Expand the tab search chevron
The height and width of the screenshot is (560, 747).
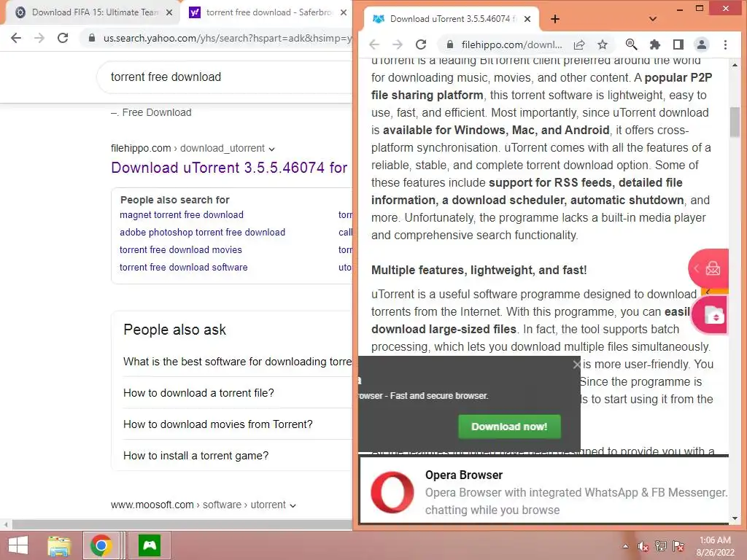[x=653, y=19]
